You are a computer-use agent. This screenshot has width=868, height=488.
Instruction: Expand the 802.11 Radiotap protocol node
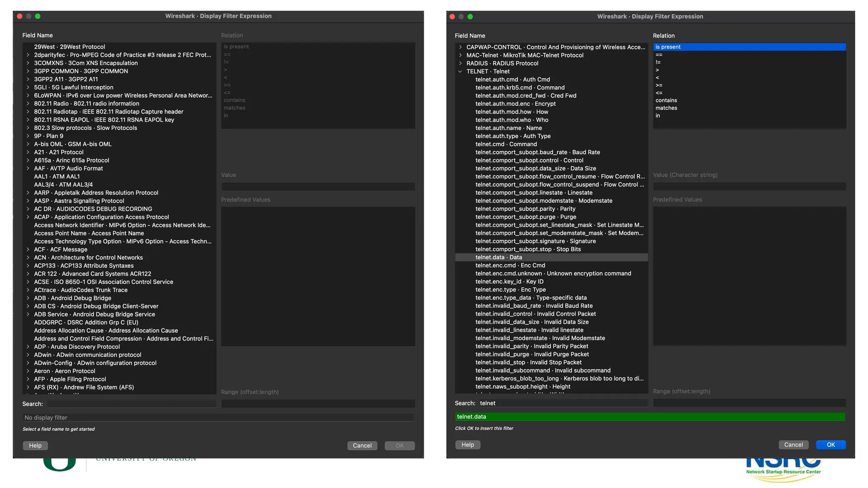(x=28, y=112)
